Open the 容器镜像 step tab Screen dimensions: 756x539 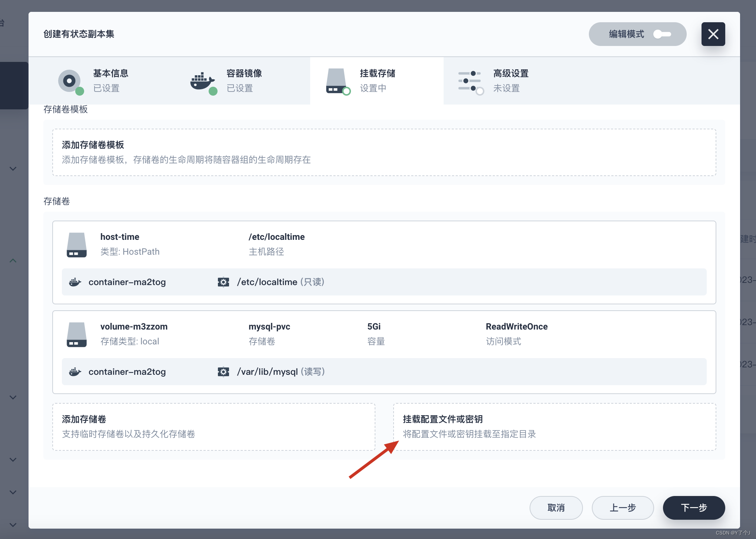(x=243, y=80)
